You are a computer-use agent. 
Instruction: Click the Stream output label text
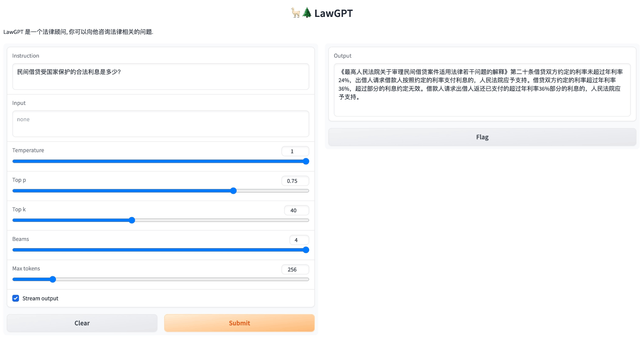click(x=40, y=298)
